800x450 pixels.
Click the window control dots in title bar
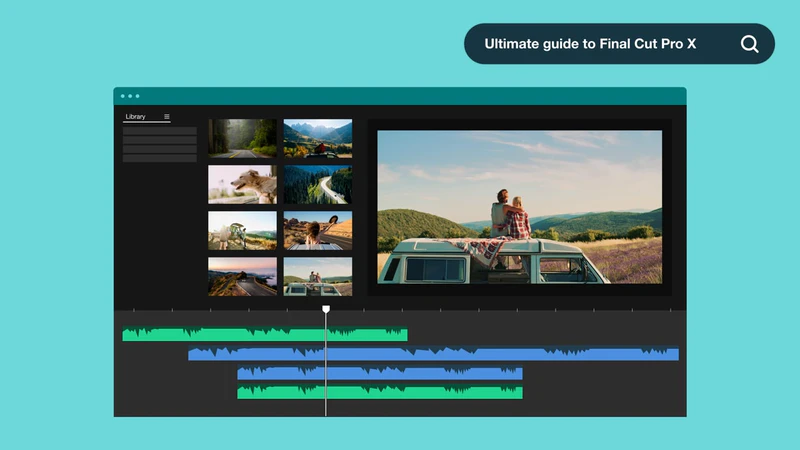click(x=130, y=96)
